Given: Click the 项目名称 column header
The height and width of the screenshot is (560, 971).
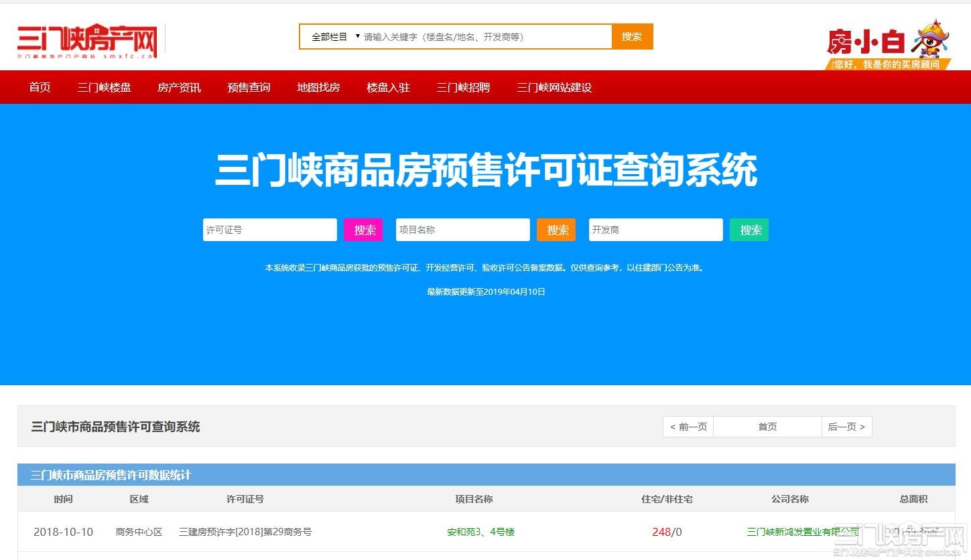Looking at the screenshot, I should coord(474,499).
